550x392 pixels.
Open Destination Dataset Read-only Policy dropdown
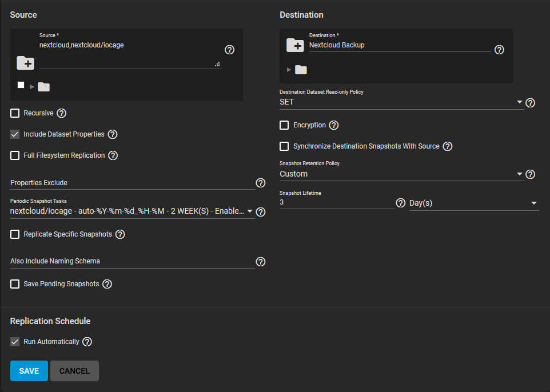[x=401, y=102]
